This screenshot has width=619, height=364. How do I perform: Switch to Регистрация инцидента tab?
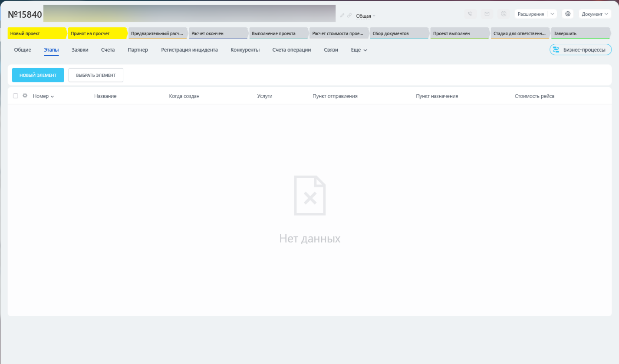[x=189, y=50]
